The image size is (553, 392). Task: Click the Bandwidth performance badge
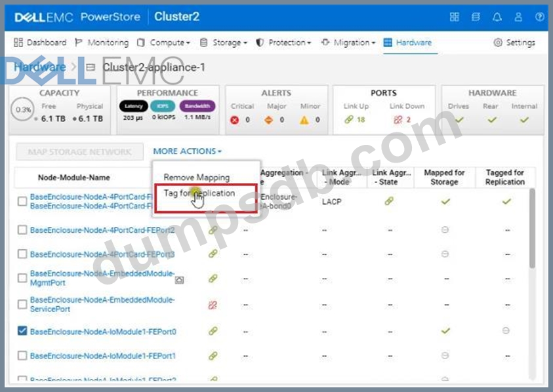[197, 106]
